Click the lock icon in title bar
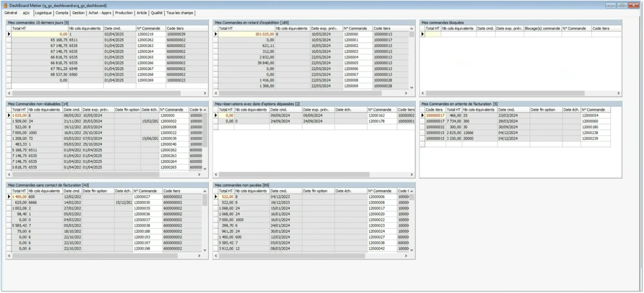Viewport: 644px width, 293px height. [5, 5]
